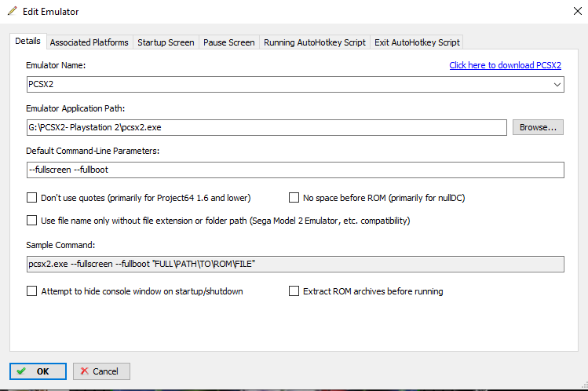
Task: Open the Running AutoHotkey Script tab
Action: pyautogui.click(x=315, y=42)
